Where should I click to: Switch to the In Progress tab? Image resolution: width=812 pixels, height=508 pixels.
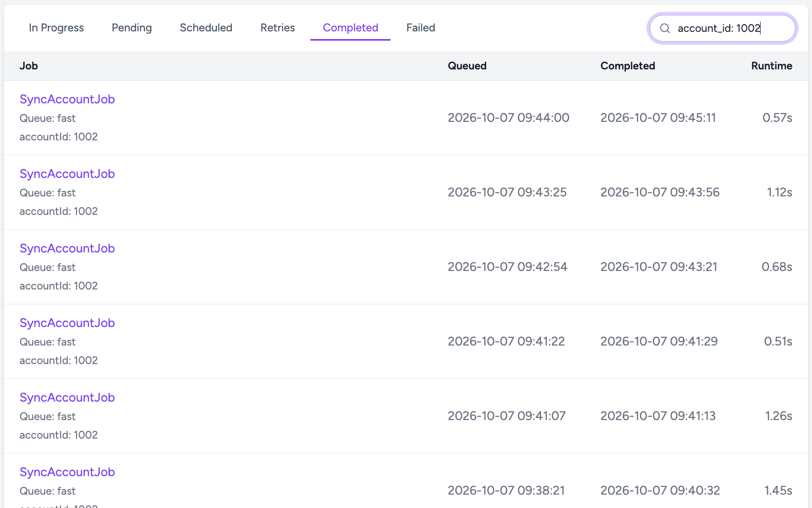coord(57,28)
